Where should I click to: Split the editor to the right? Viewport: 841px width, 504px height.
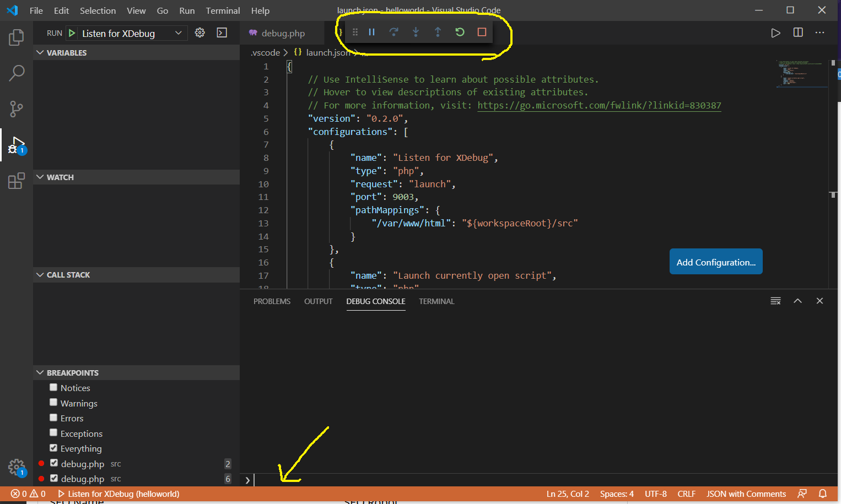[798, 32]
